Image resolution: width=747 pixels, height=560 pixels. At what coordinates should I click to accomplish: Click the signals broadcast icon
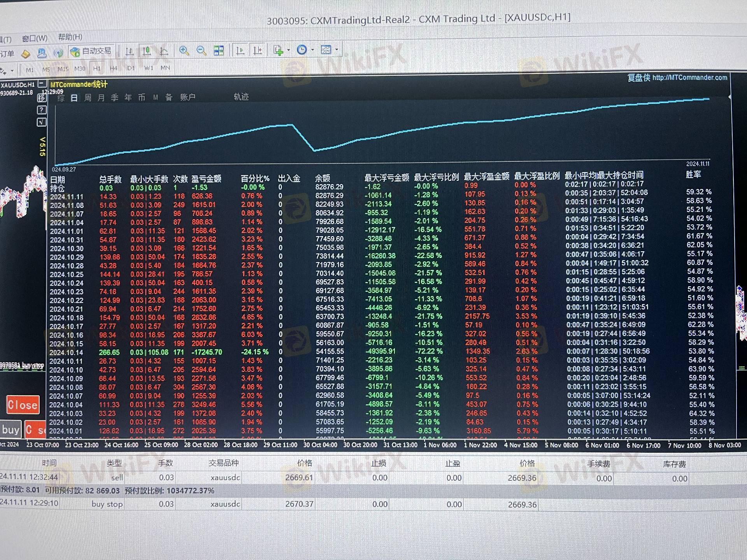[58, 52]
